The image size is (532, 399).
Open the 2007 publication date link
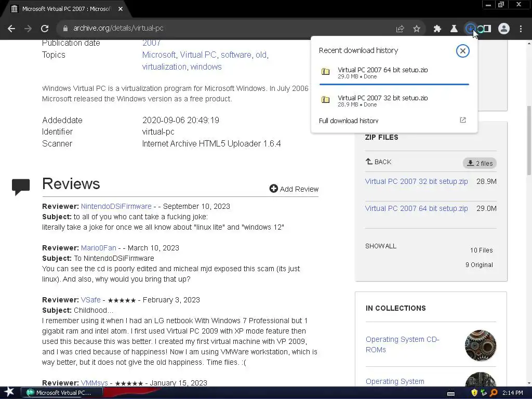151,43
